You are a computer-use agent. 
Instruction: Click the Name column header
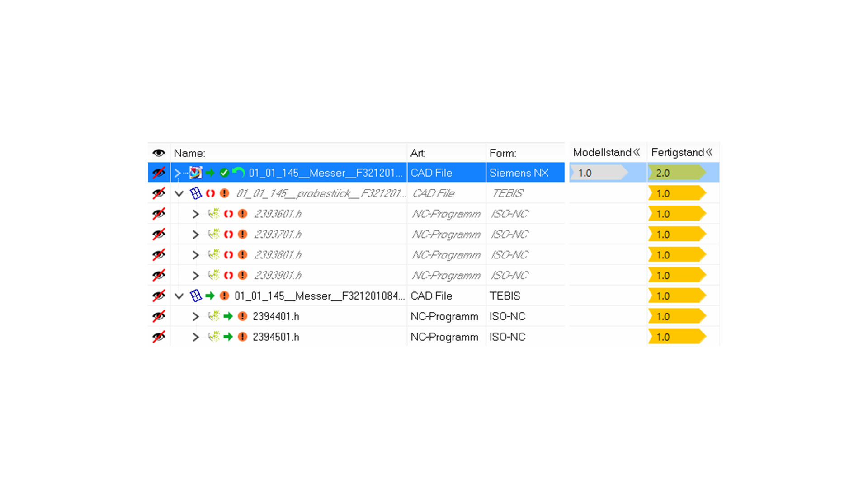189,153
